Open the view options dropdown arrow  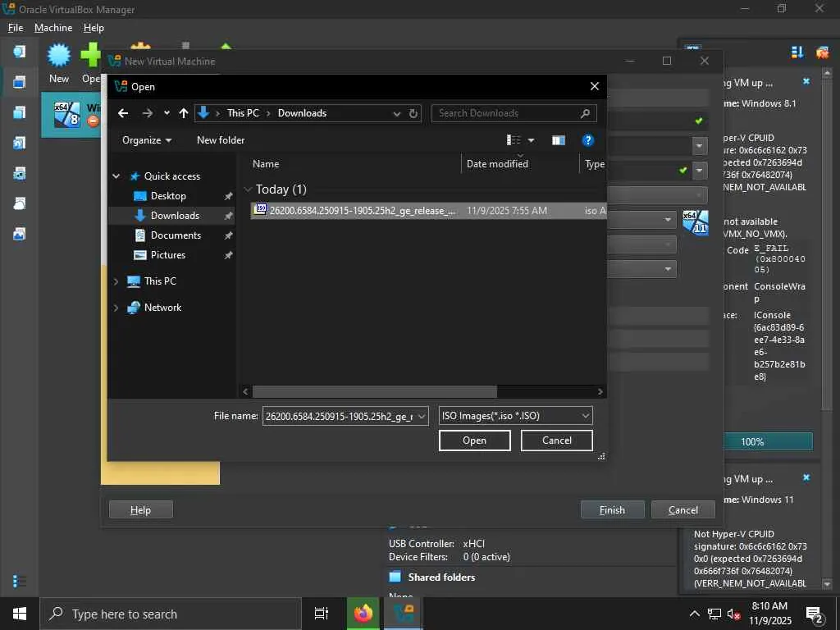[531, 140]
